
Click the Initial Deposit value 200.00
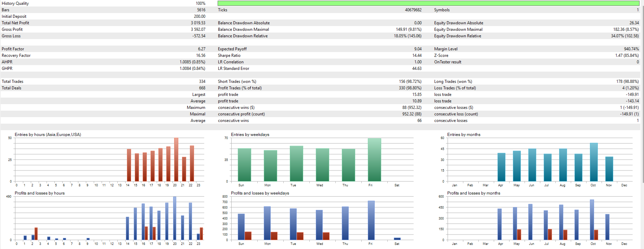point(199,16)
